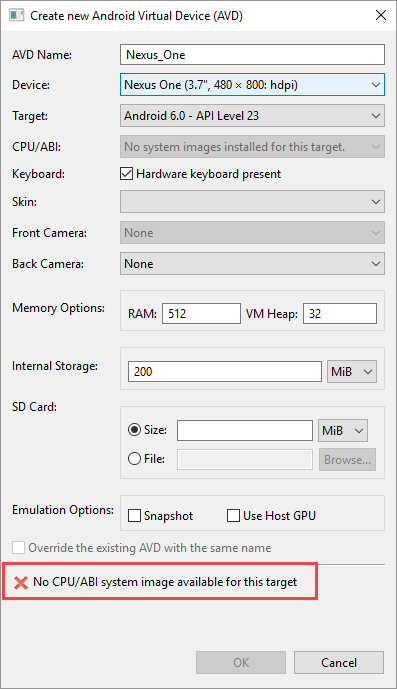Image resolution: width=397 pixels, height=689 pixels.
Task: Open the Target dropdown showing Android 6.0
Action: pyautogui.click(x=252, y=116)
